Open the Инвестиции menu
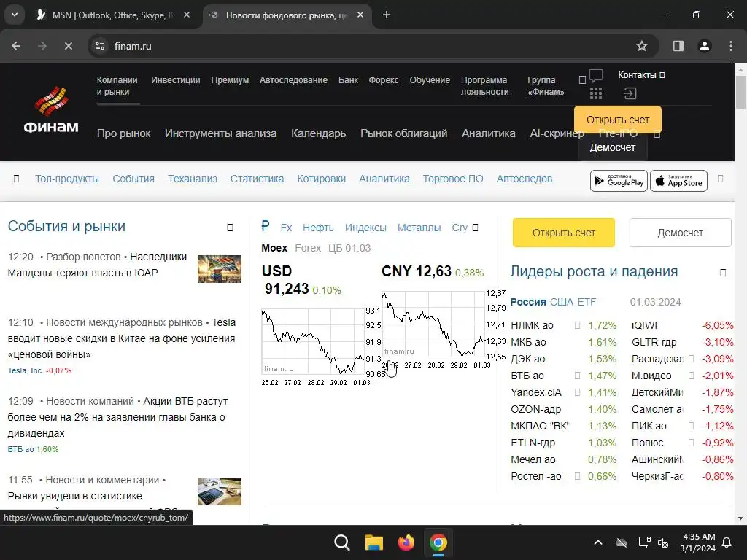The height and width of the screenshot is (560, 747). [x=175, y=80]
